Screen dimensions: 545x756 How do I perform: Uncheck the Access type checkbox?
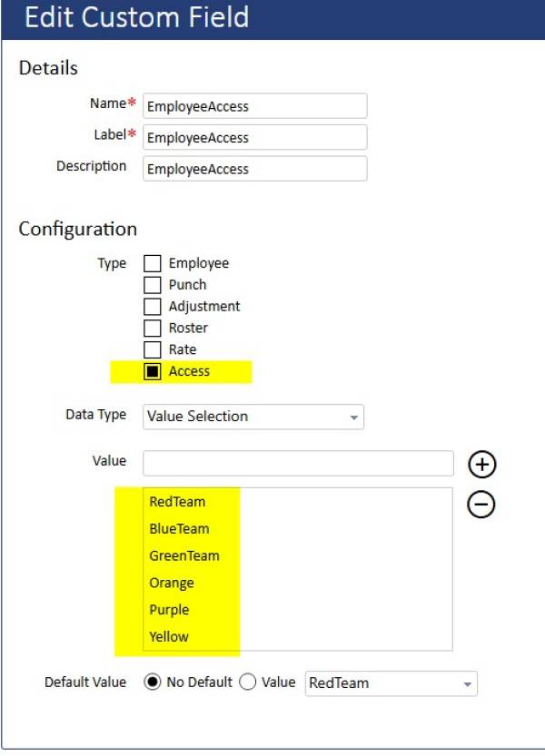153,371
